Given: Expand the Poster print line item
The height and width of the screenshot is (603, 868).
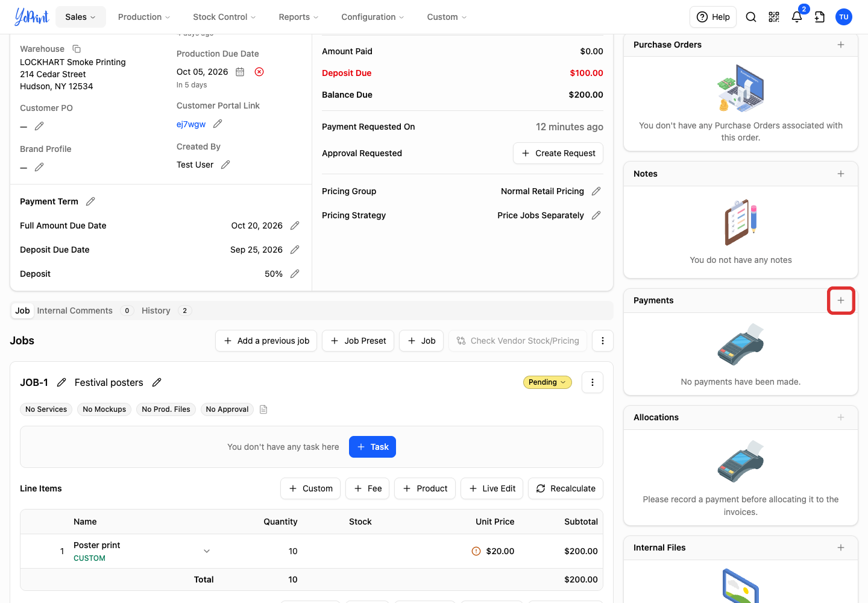Looking at the screenshot, I should [207, 551].
